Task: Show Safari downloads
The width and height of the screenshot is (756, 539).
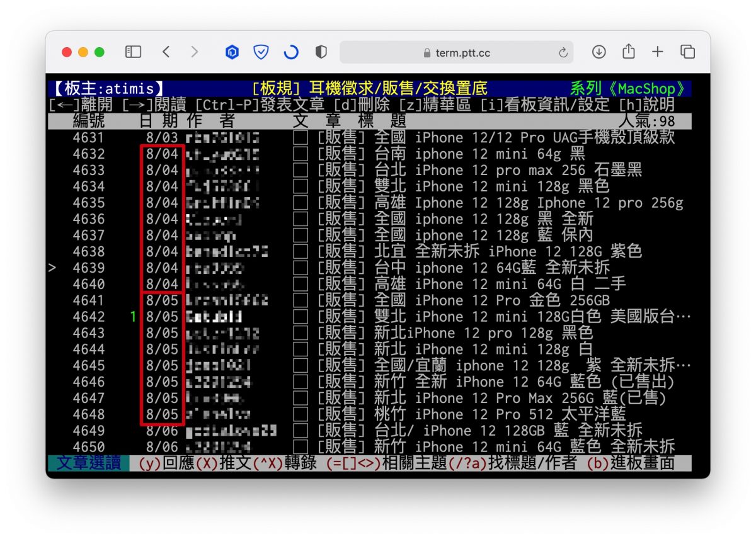Action: tap(599, 52)
